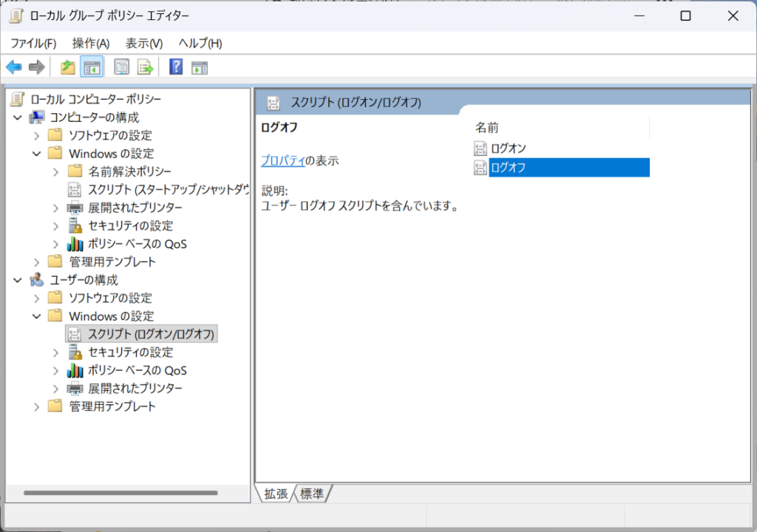Click the プロパティ link
Viewport: 757px width, 532px height.
[x=283, y=160]
